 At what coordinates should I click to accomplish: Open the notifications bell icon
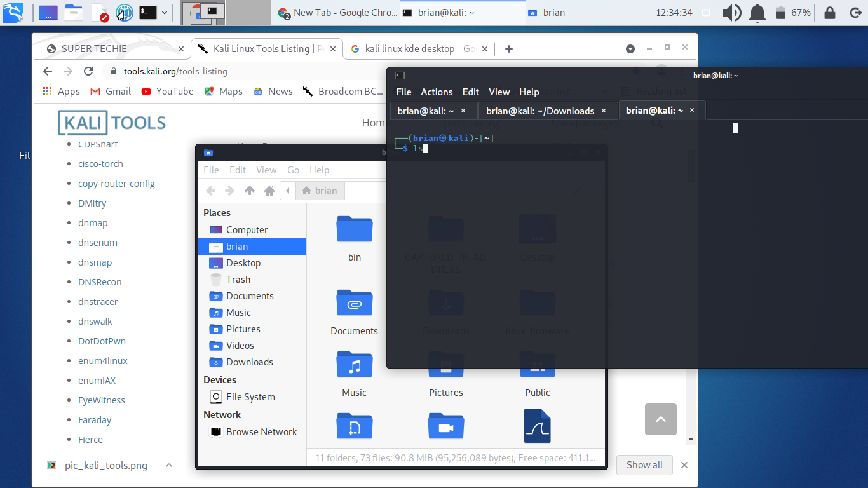757,13
